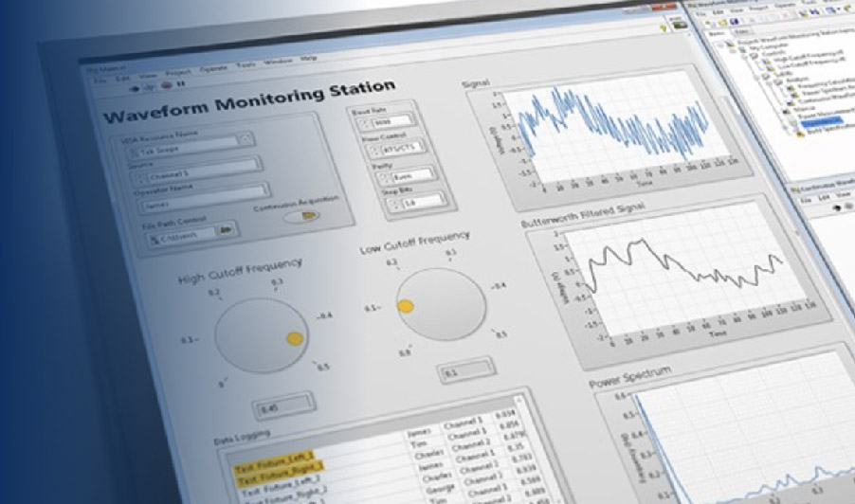
Task: Open the VISA Resource Name dropdown arrow
Action: click(x=246, y=139)
